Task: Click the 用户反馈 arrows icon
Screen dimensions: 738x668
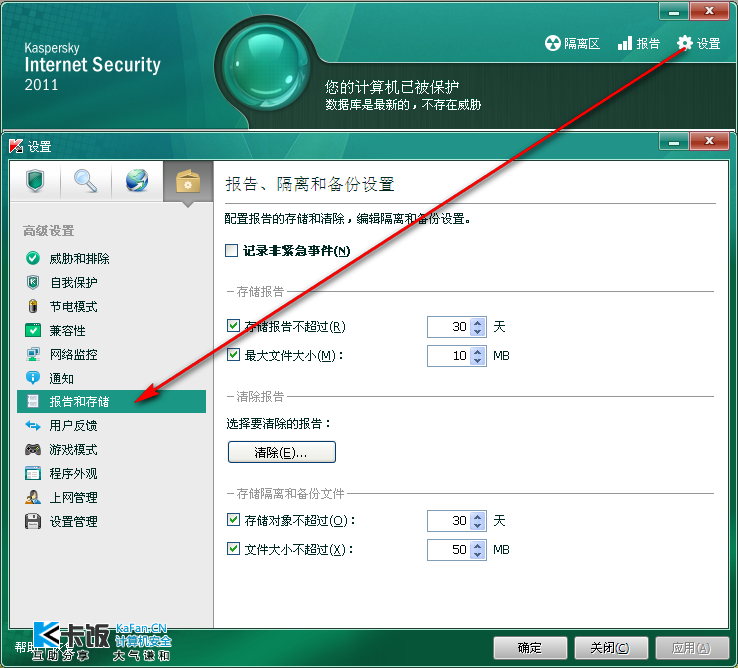Action: point(32,426)
